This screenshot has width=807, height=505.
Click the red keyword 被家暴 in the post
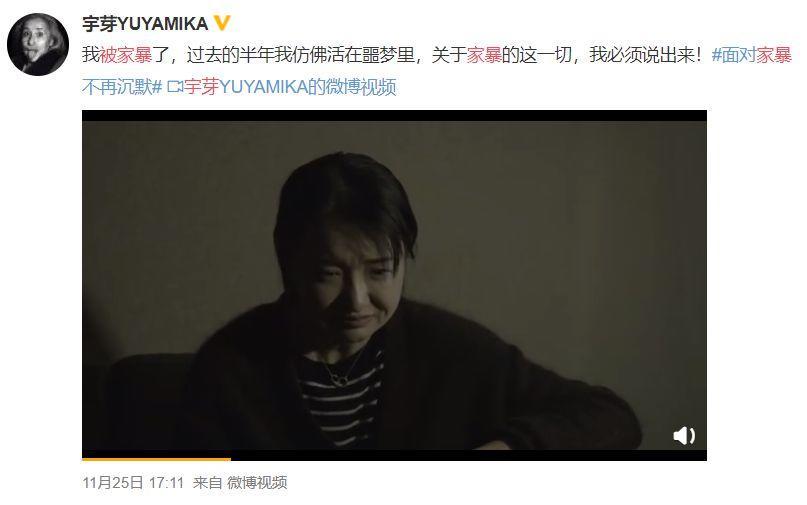tap(126, 55)
